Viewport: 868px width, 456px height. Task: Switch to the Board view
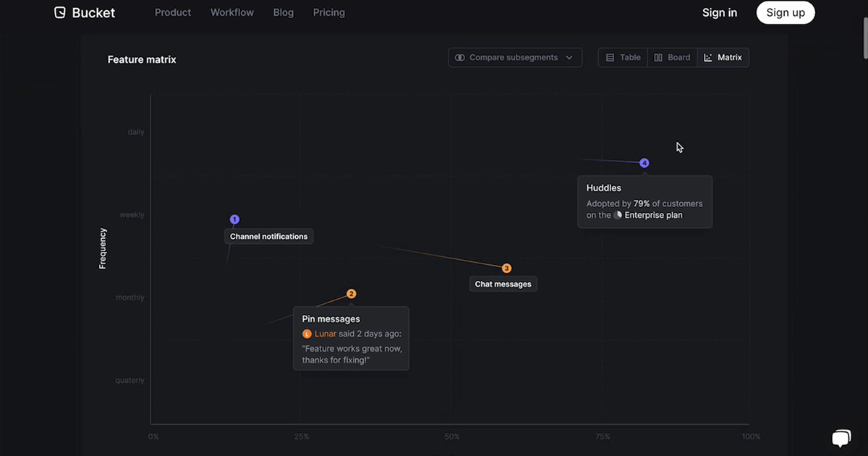pos(672,58)
